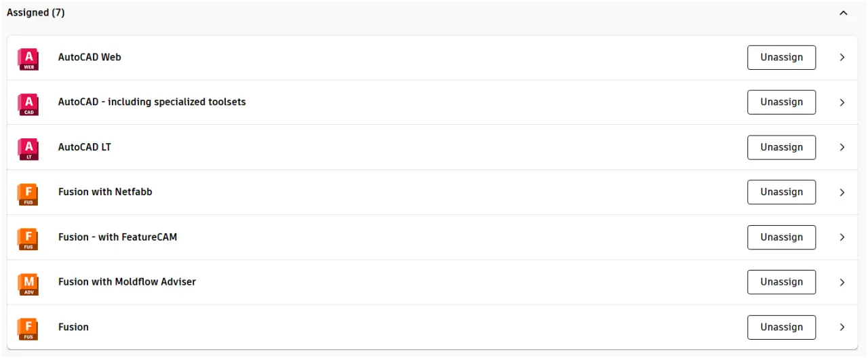Expand AutoCAD LT row chevron
The image size is (868, 358).
[x=842, y=147]
